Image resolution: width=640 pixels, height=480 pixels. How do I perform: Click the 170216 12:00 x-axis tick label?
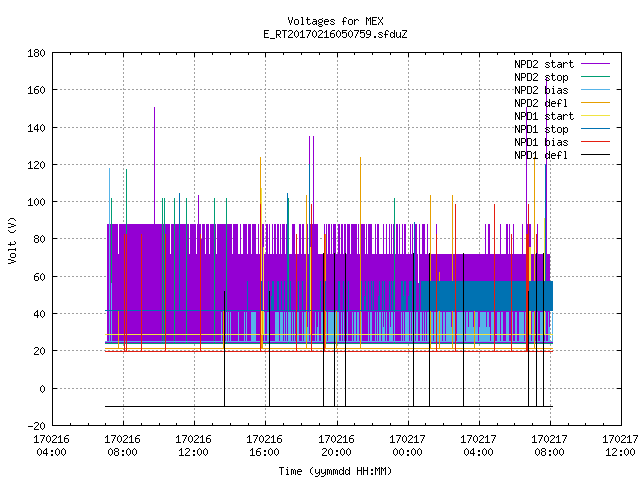point(193,446)
